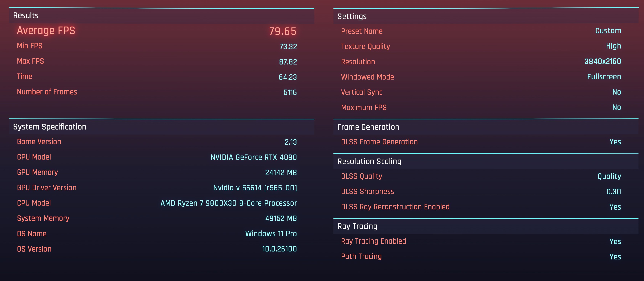Image resolution: width=644 pixels, height=281 pixels.
Task: Click the Ray Reconstruction Yes value
Action: pyautogui.click(x=615, y=207)
